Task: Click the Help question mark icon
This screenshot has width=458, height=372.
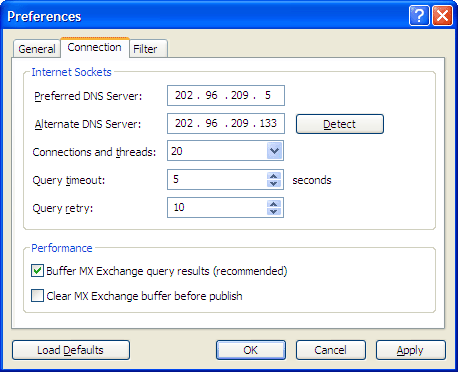Action: (419, 16)
